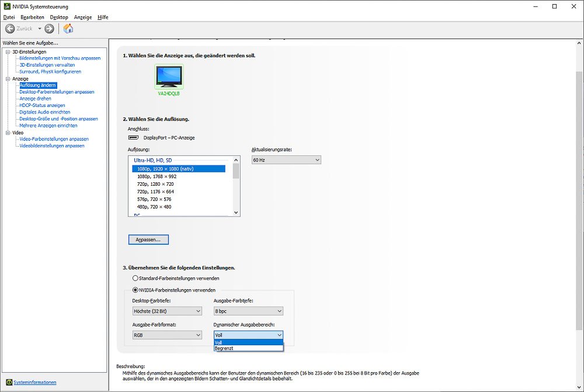Minimize the NVIDIA Systemsteuerung window
Screen dimensions: 584x392
coord(536,6)
